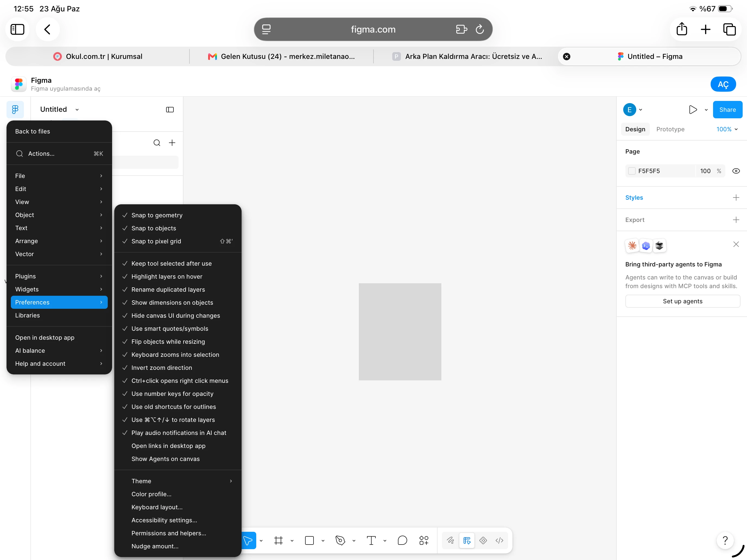The width and height of the screenshot is (747, 560).
Task: Toggle Show dimensions on objects
Action: click(178, 303)
